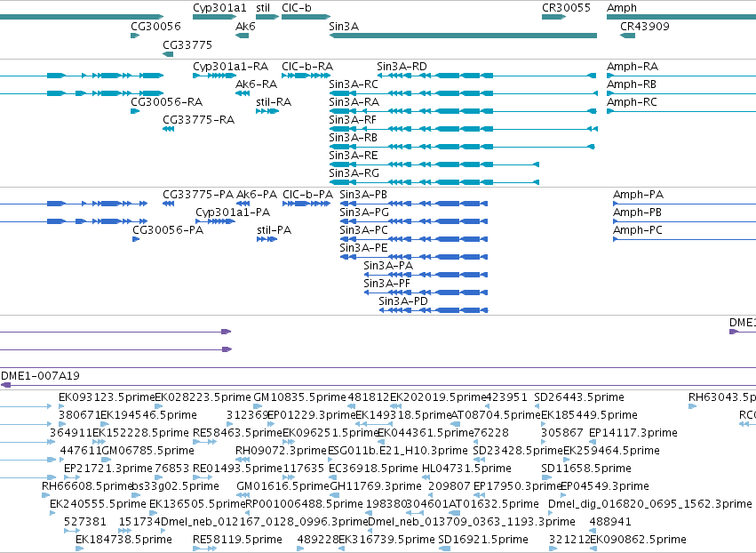The image size is (756, 553).
Task: Open transcript Cyp301a1-RA
Action: click(215, 76)
